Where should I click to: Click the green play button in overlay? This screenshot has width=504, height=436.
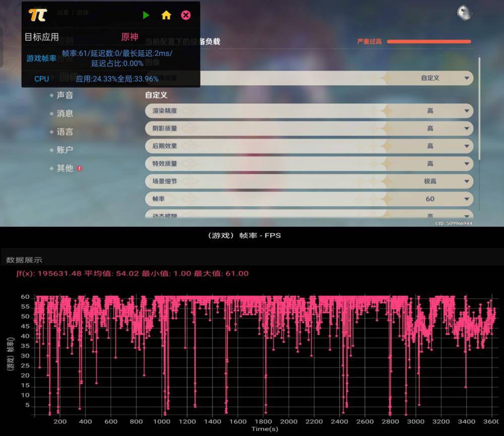(x=146, y=15)
